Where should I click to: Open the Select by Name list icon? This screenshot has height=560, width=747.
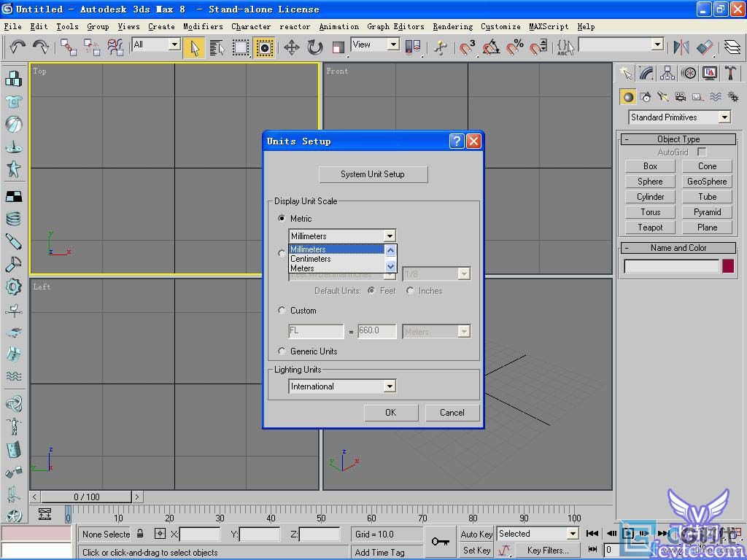(217, 47)
